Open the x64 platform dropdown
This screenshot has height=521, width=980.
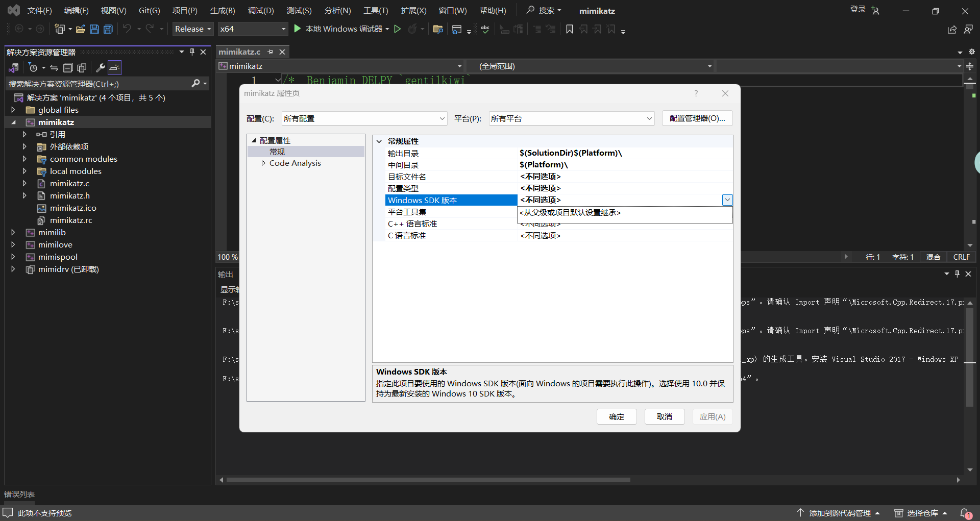[253, 29]
